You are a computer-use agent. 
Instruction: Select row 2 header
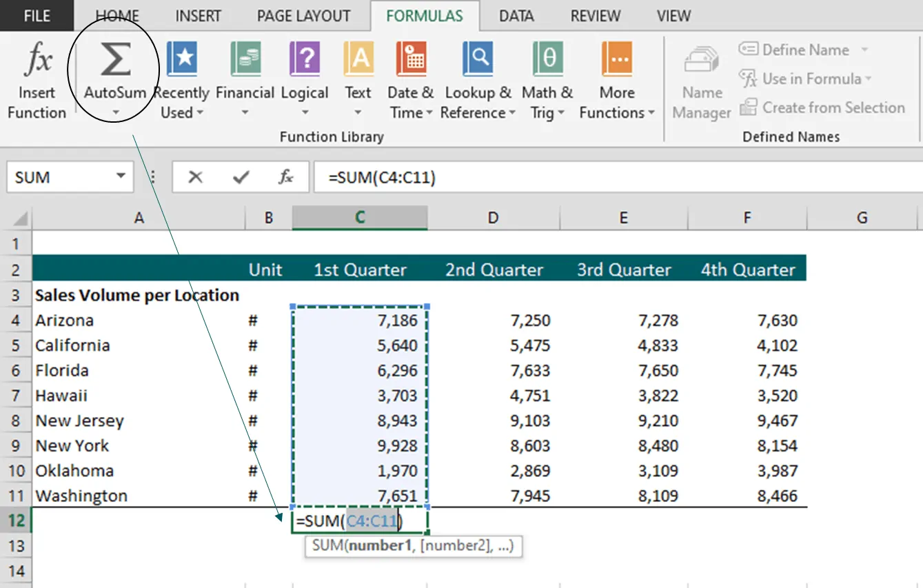coord(17,270)
